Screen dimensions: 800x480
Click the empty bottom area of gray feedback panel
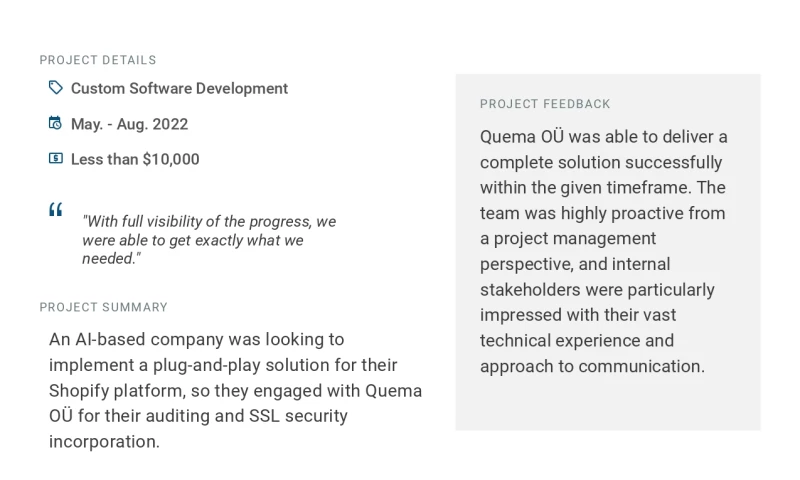point(607,405)
